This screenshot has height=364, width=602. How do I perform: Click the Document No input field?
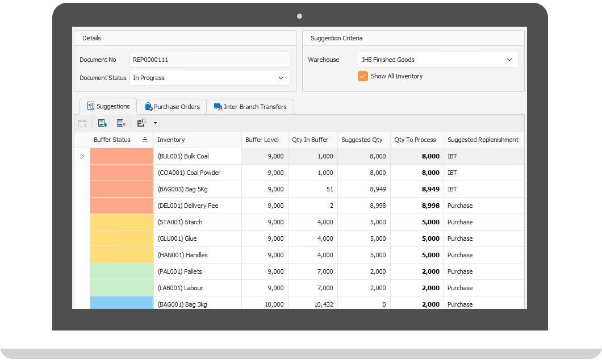tap(210, 60)
